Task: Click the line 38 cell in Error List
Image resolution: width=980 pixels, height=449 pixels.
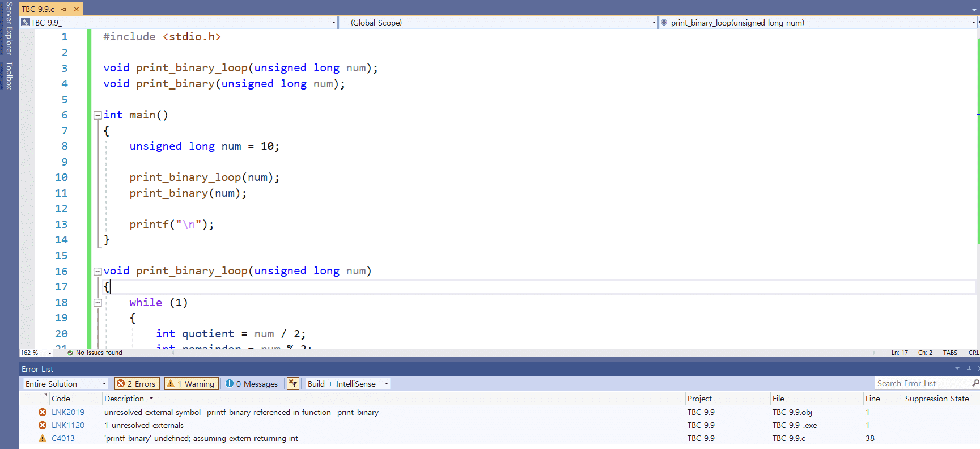Action: click(870, 438)
